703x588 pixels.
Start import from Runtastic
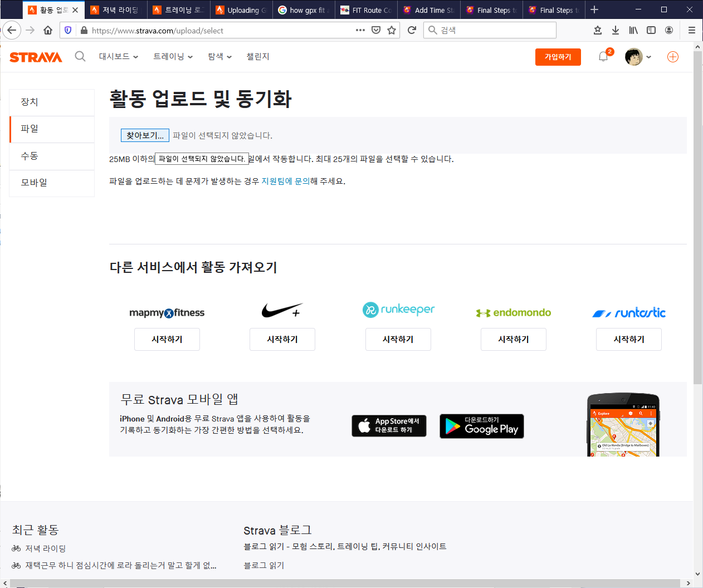tap(629, 339)
